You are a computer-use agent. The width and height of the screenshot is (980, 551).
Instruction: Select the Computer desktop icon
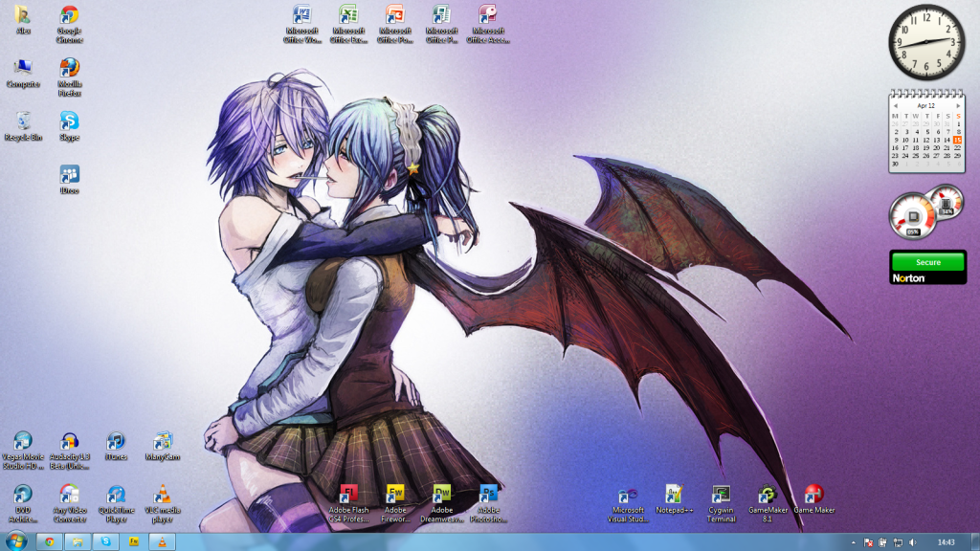click(23, 74)
